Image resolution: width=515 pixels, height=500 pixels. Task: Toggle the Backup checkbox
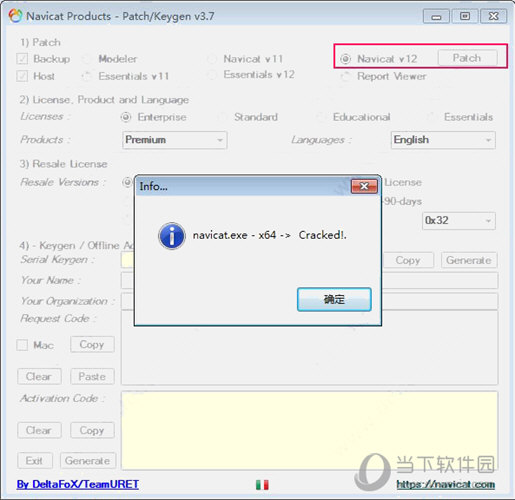click(x=22, y=59)
